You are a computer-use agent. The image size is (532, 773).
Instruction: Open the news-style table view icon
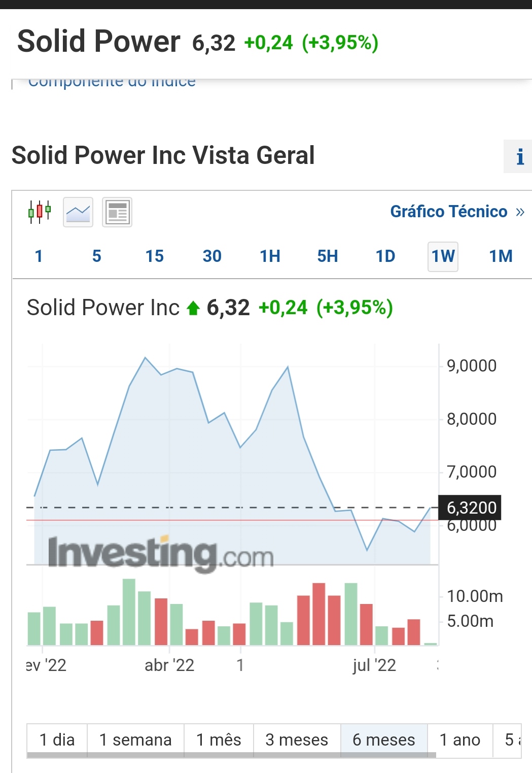coord(117,212)
